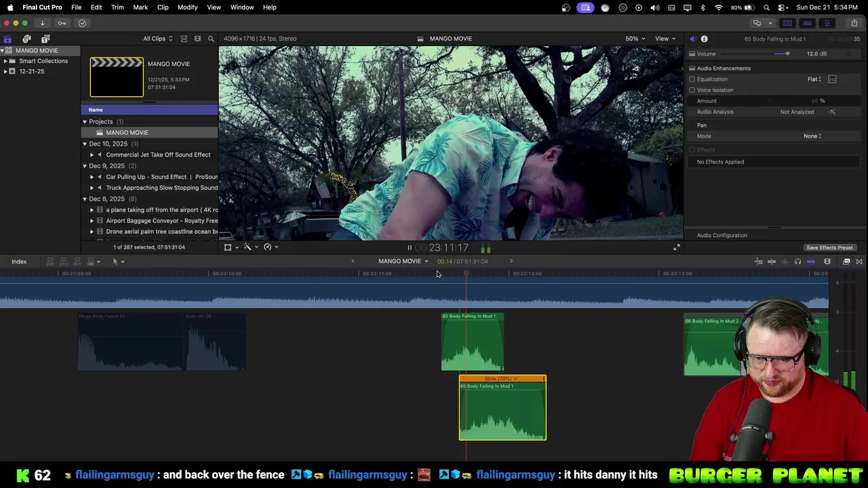The height and width of the screenshot is (488, 868).
Task: Toggle skimming icon in timeline toolbar
Action: click(x=772, y=262)
